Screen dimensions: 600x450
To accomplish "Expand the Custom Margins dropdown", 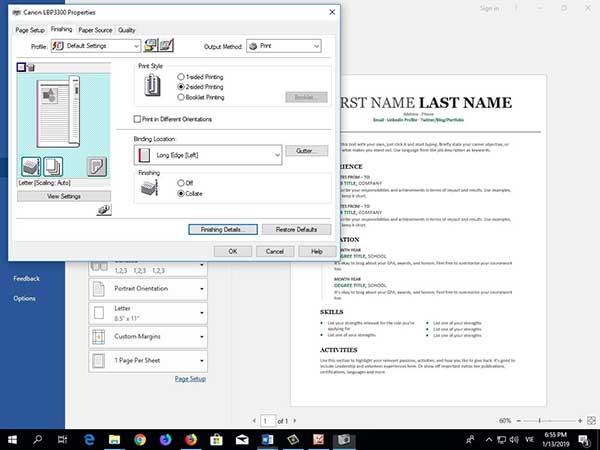I will 148,337.
